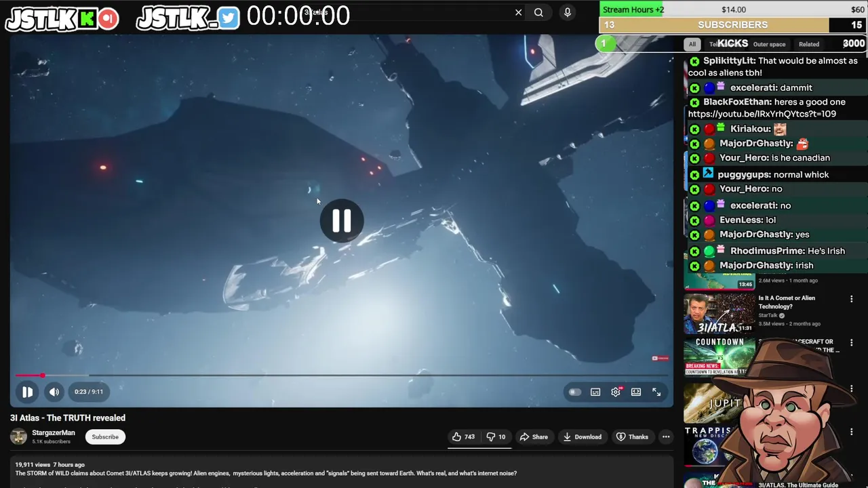Run search with the magnifying glass icon

538,12
